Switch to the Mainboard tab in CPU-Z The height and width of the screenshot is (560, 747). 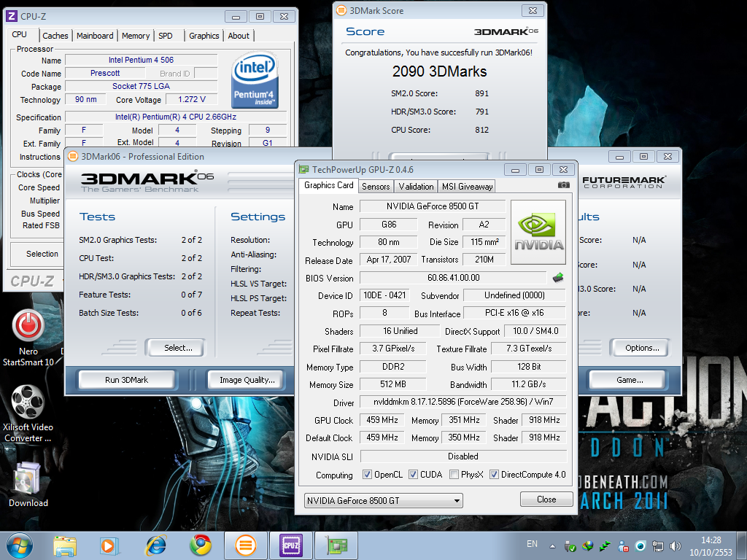pyautogui.click(x=95, y=36)
